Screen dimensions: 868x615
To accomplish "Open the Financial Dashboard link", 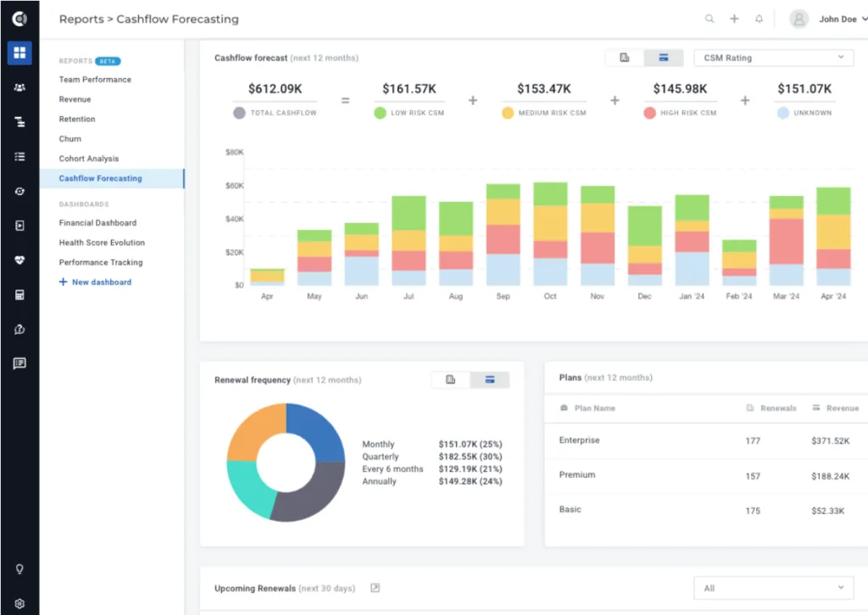I will pyautogui.click(x=97, y=223).
